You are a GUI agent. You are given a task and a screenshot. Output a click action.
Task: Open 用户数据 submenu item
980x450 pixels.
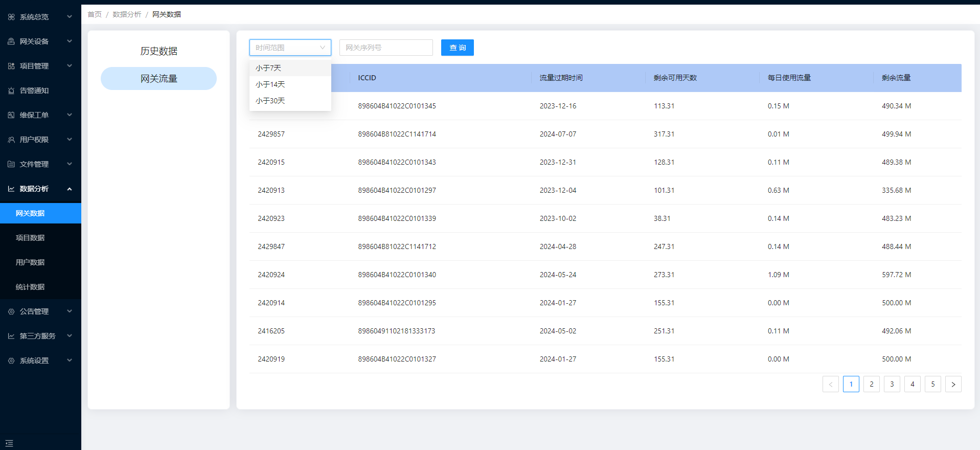point(40,262)
